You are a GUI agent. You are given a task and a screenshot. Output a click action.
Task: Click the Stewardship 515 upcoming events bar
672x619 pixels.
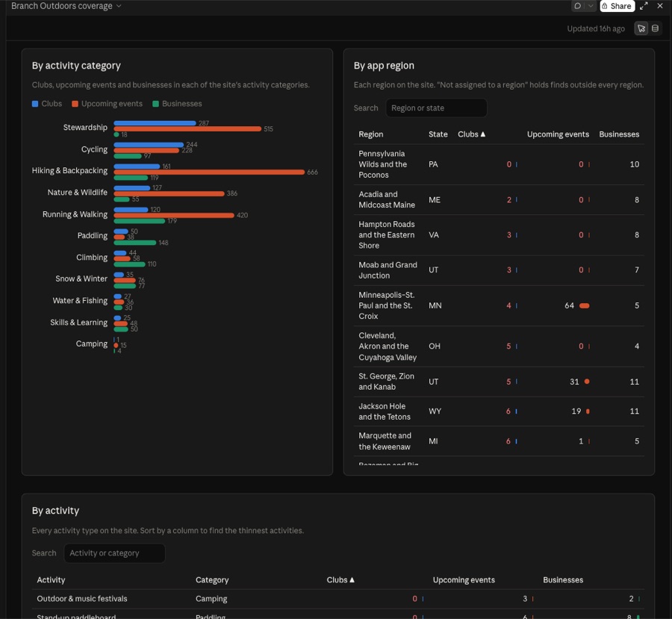tap(187, 128)
